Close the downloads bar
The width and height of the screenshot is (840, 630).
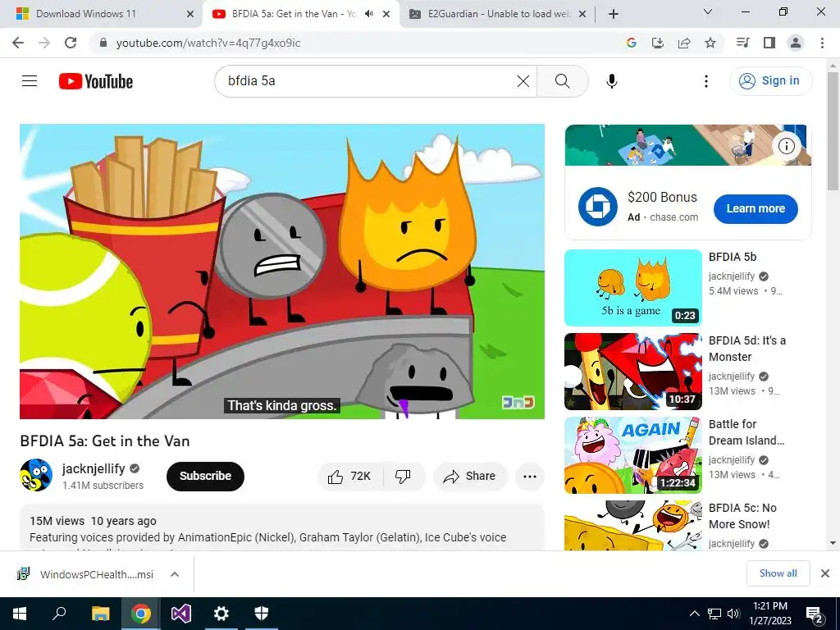pyautogui.click(x=825, y=573)
